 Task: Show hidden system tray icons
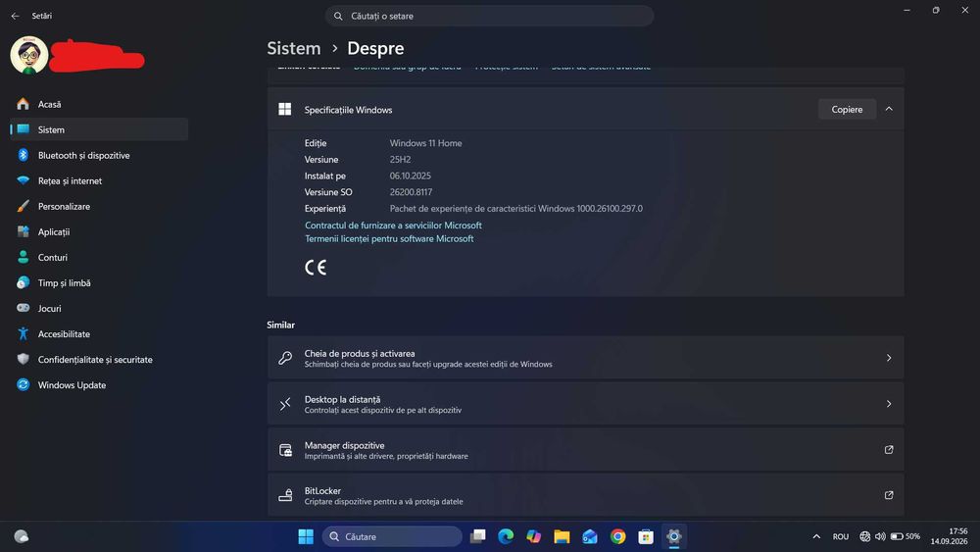coord(816,536)
